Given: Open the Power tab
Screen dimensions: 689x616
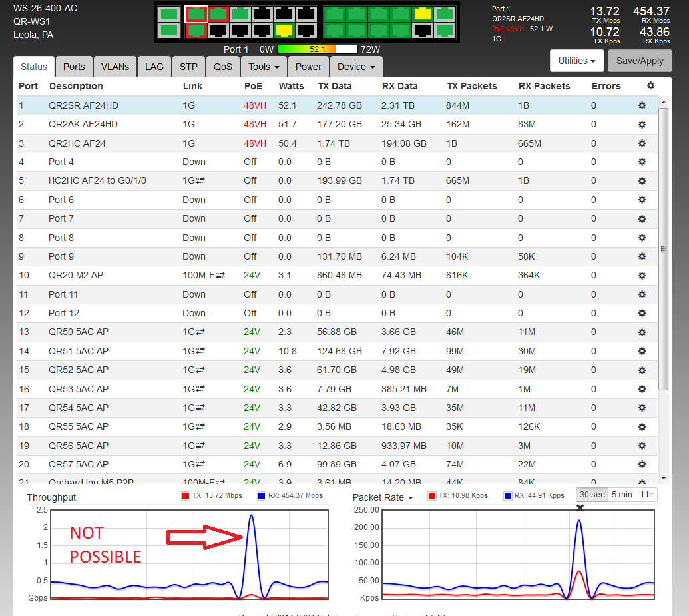Looking at the screenshot, I should point(308,67).
